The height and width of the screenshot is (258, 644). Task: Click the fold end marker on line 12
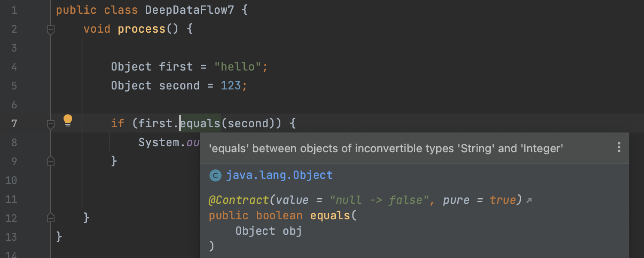51,217
